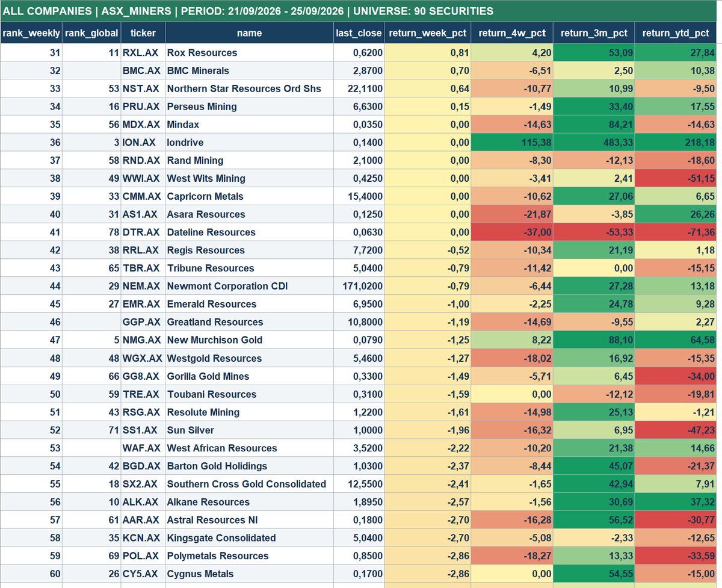
Task: Click Resolute Mining weekly return -1,61
Action: point(427,412)
